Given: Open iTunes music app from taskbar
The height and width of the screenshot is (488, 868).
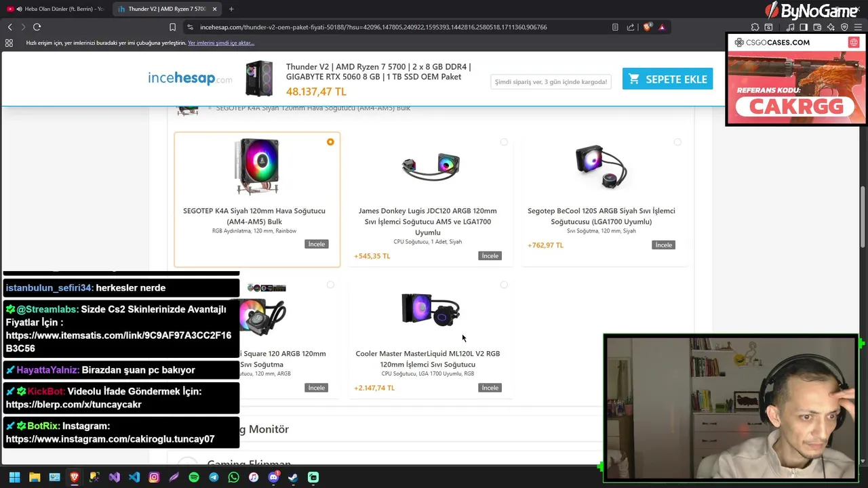Looking at the screenshot, I should click(x=254, y=477).
